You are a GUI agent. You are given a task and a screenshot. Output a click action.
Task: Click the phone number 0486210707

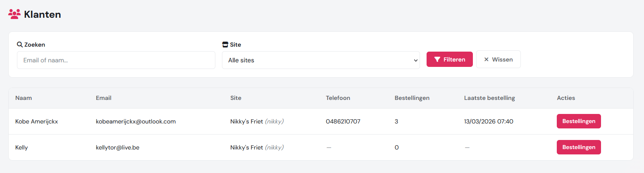[x=343, y=122]
